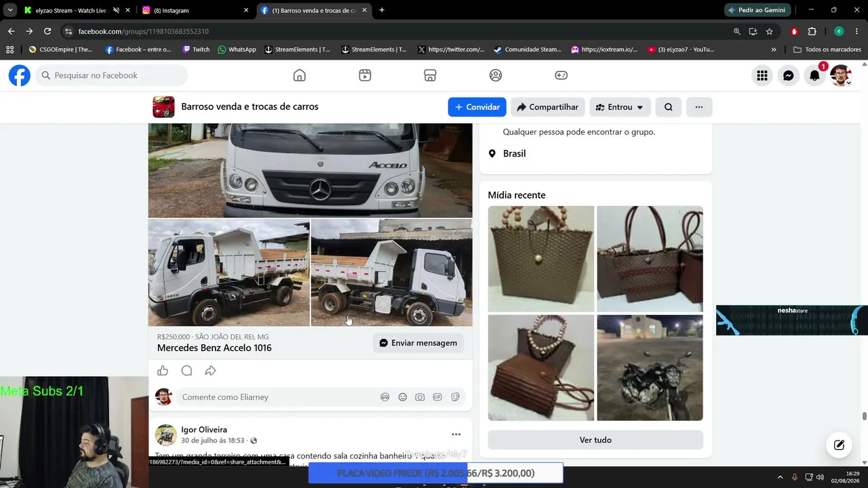View site information icon in the address bar
The height and width of the screenshot is (488, 868).
pyautogui.click(x=68, y=31)
